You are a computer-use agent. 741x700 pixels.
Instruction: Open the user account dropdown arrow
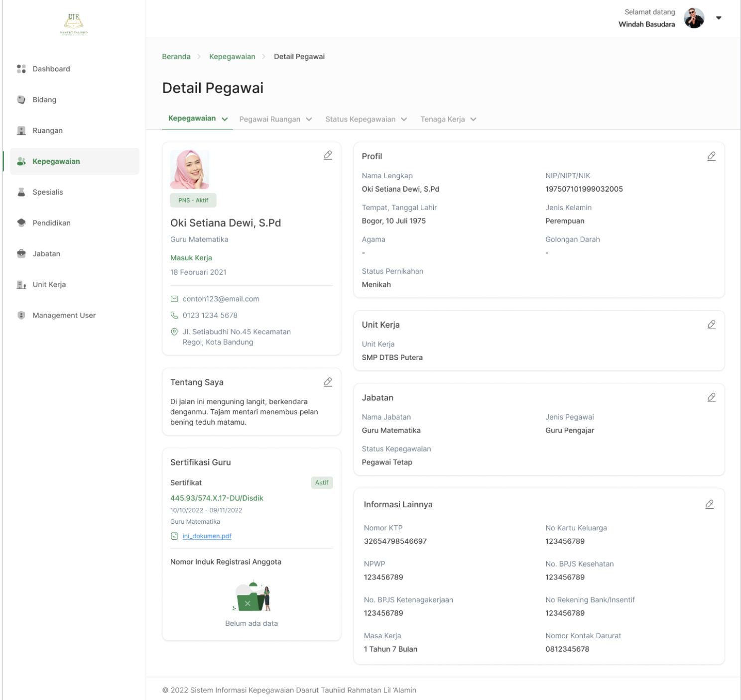click(719, 18)
